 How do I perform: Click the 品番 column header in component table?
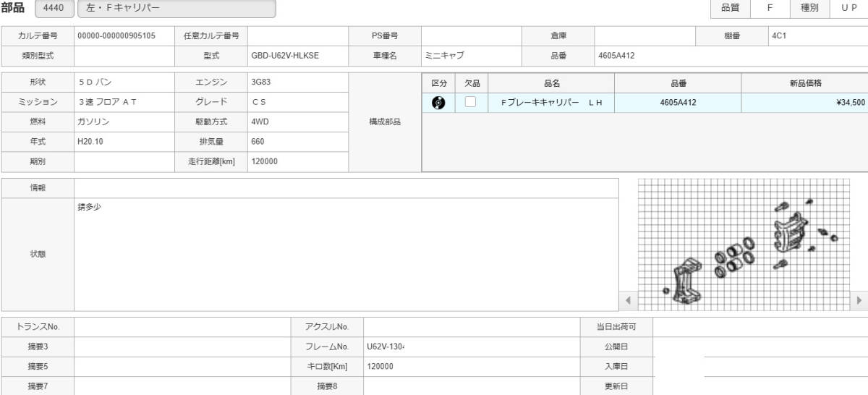click(x=678, y=83)
